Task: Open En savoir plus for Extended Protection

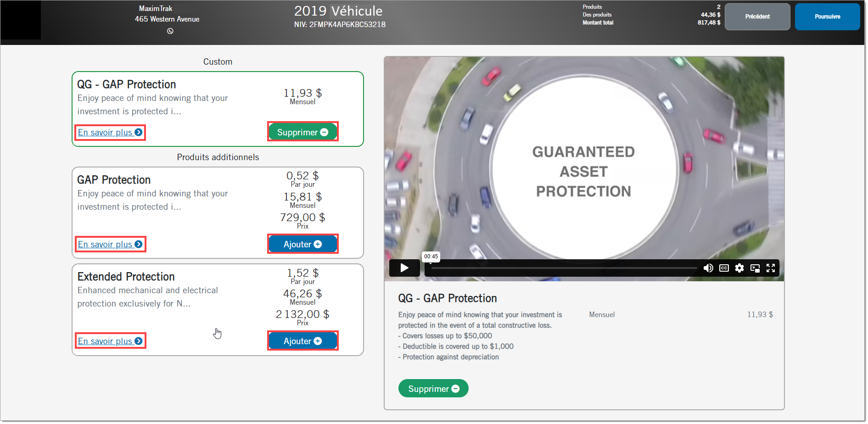Action: 110,341
